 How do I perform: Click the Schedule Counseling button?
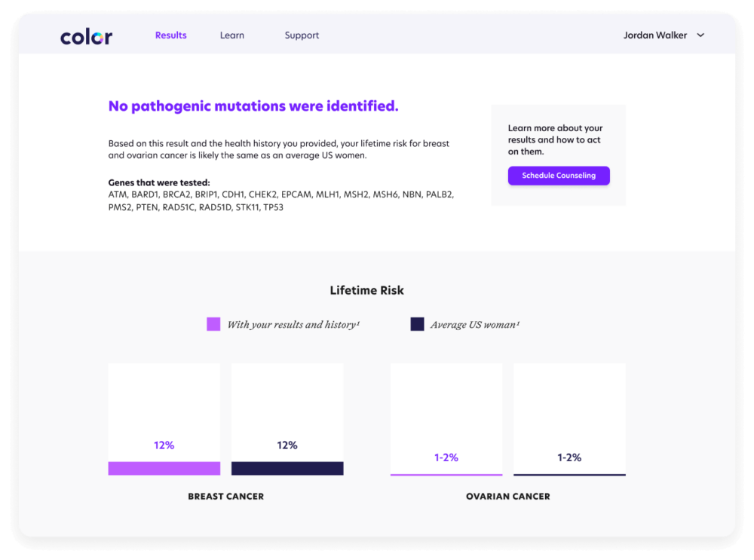pos(558,175)
